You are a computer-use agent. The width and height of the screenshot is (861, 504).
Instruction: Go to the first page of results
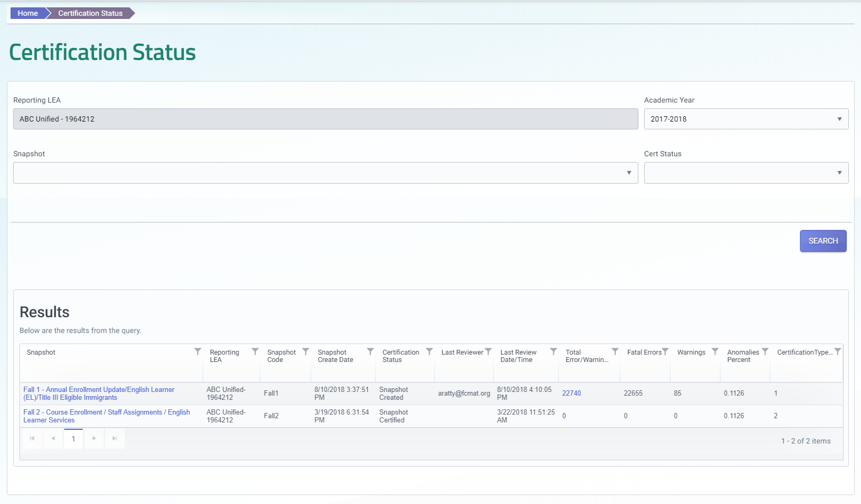click(32, 438)
